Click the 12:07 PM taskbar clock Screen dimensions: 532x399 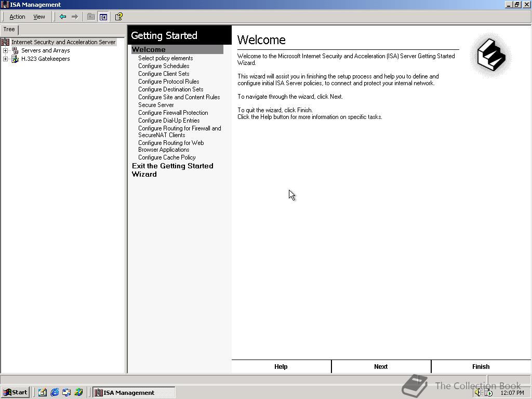point(512,393)
